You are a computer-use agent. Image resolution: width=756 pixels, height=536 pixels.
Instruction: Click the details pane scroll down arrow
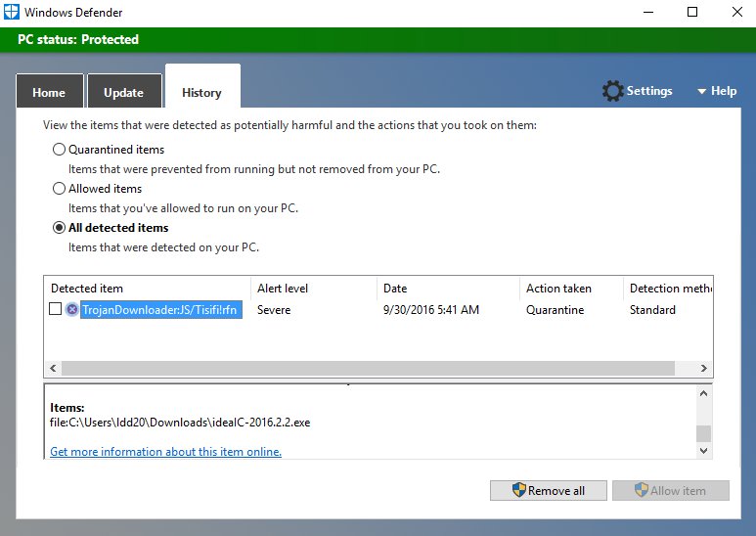click(x=703, y=451)
